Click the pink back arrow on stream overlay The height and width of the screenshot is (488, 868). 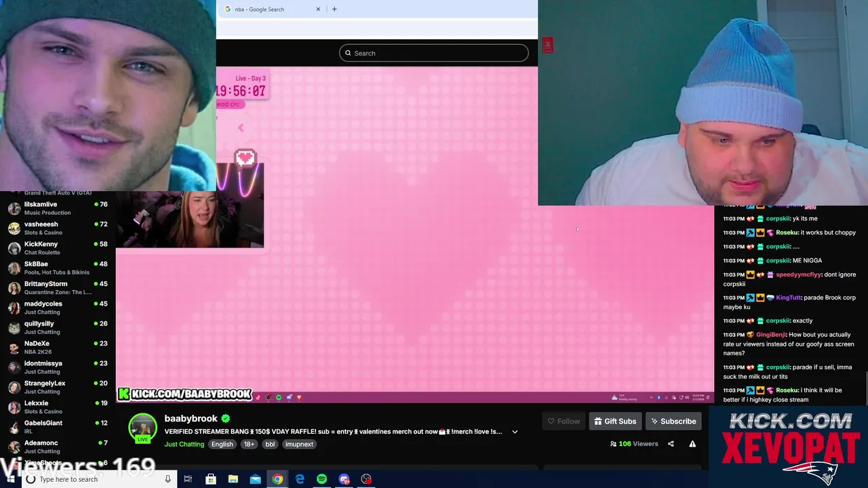pyautogui.click(x=240, y=127)
